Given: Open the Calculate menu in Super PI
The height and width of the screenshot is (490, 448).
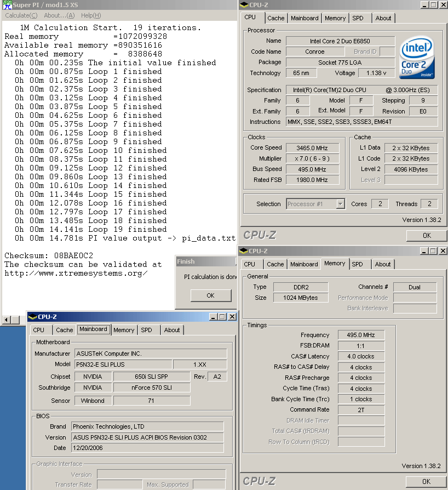Looking at the screenshot, I should coord(21,15).
